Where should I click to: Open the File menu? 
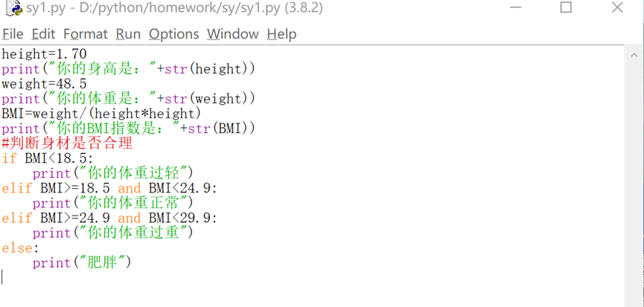[x=13, y=34]
